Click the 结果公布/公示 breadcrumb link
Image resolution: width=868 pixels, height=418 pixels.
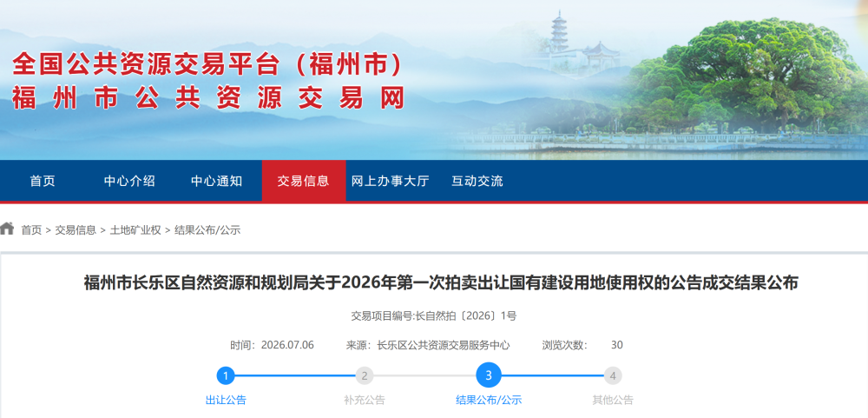coord(207,230)
